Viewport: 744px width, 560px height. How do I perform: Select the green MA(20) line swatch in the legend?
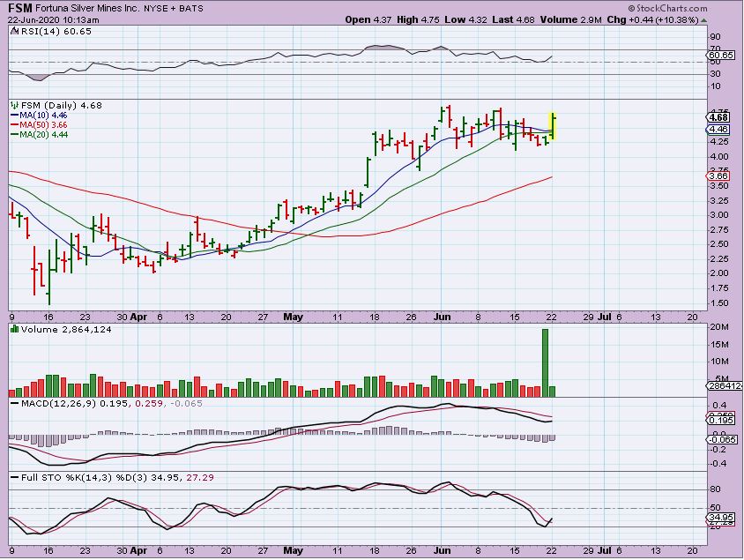point(15,135)
